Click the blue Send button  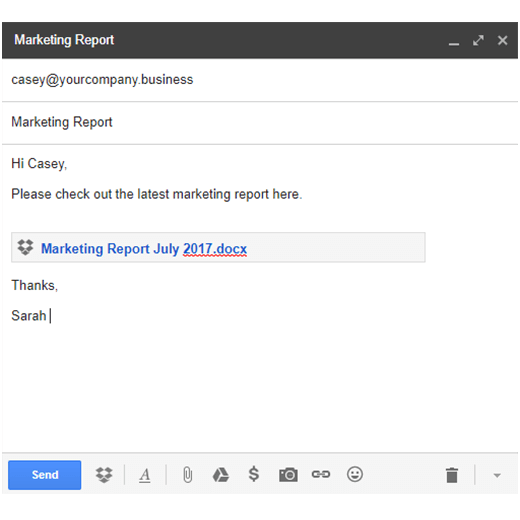tap(44, 475)
